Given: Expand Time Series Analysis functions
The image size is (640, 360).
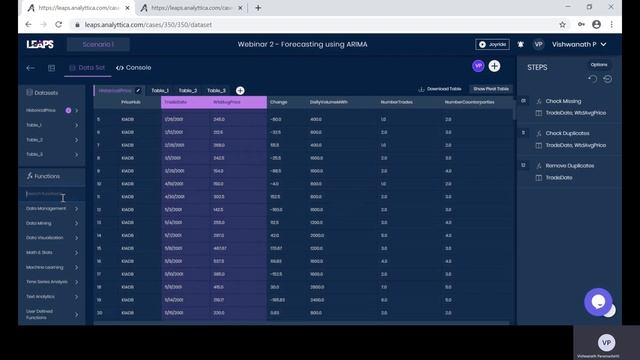Looking at the screenshot, I should [x=76, y=282].
